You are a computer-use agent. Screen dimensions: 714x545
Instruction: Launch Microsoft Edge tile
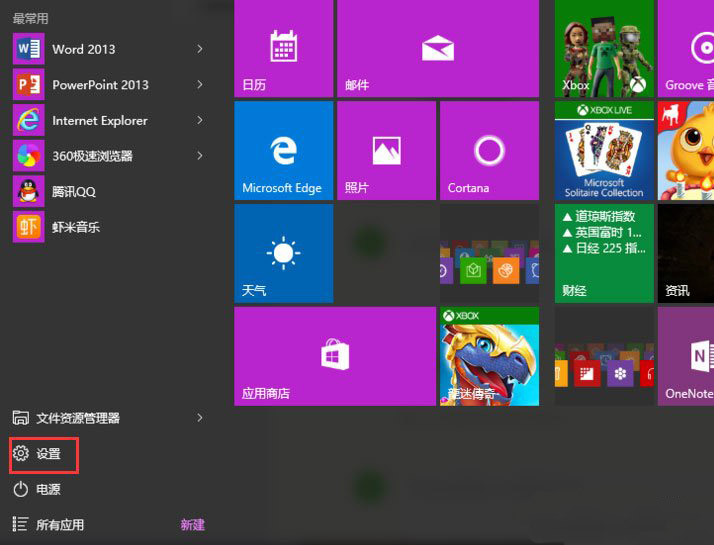click(283, 151)
